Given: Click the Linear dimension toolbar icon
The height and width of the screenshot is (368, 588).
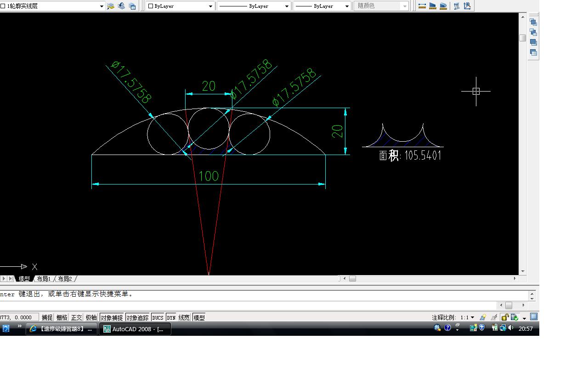Looking at the screenshot, I should 422,6.
